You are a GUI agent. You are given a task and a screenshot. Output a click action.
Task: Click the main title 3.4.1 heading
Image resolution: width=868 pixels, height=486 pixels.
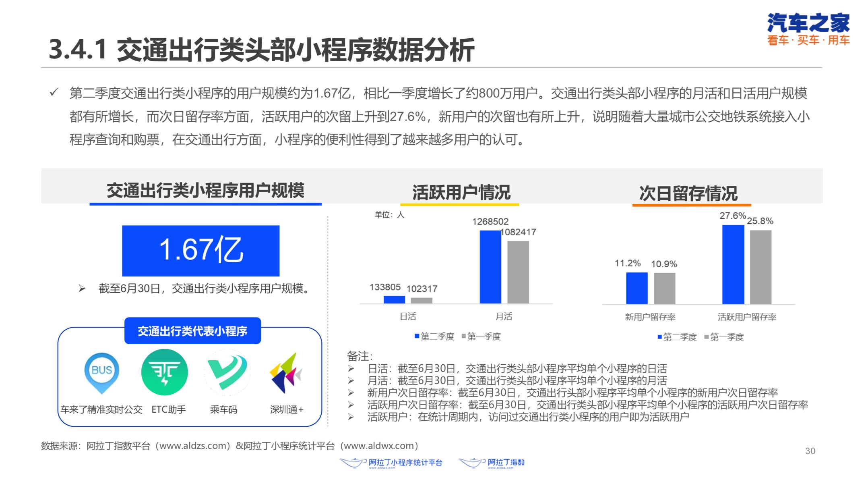262,50
